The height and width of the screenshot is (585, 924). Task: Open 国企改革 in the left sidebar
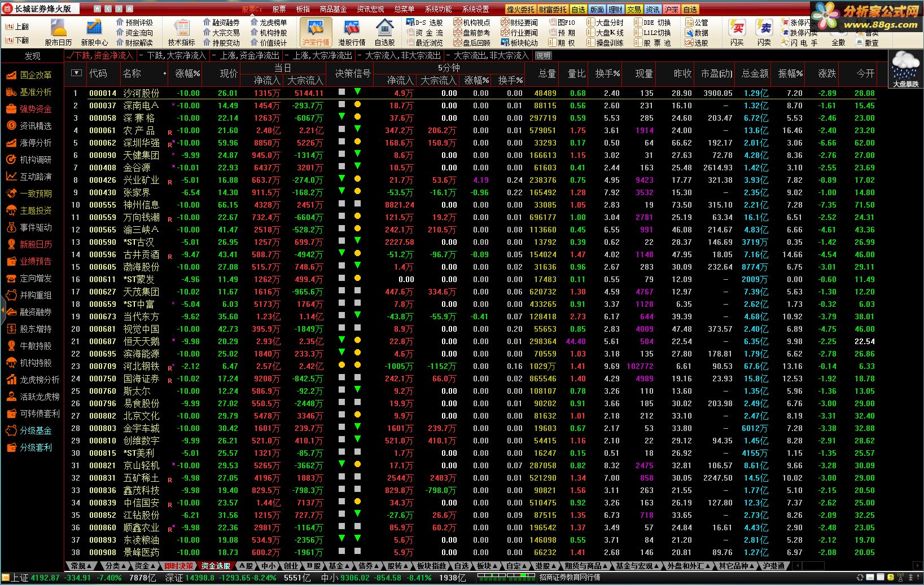[x=30, y=75]
